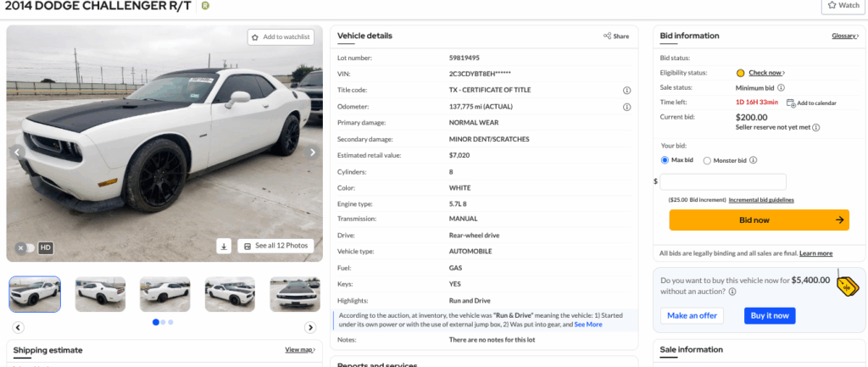The width and height of the screenshot is (868, 367).
Task: Click the Buy it now button
Action: tap(770, 315)
